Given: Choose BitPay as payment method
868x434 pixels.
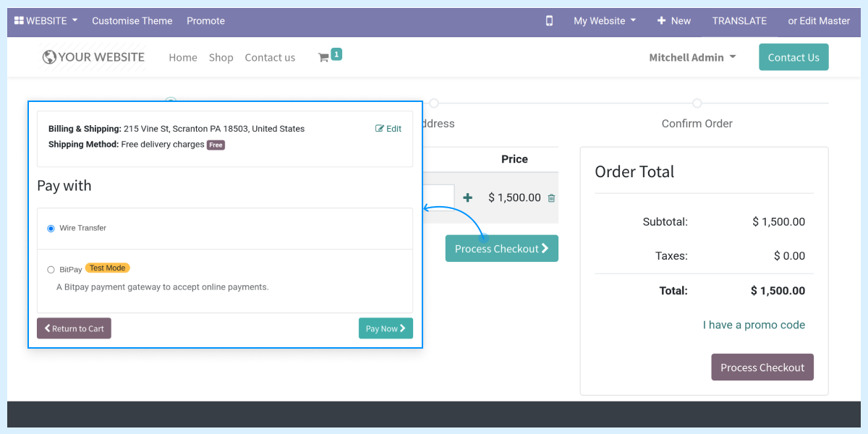Looking at the screenshot, I should (x=51, y=268).
